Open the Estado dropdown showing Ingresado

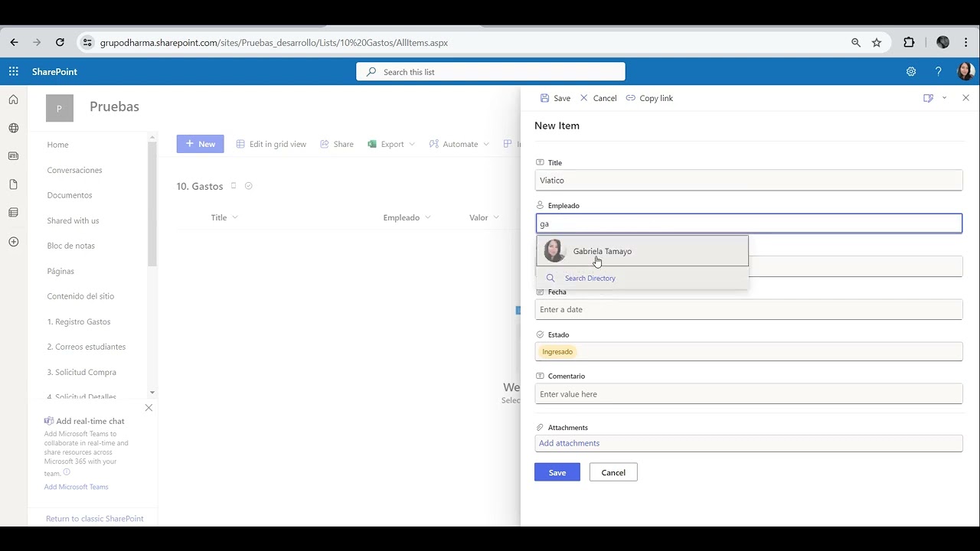748,351
